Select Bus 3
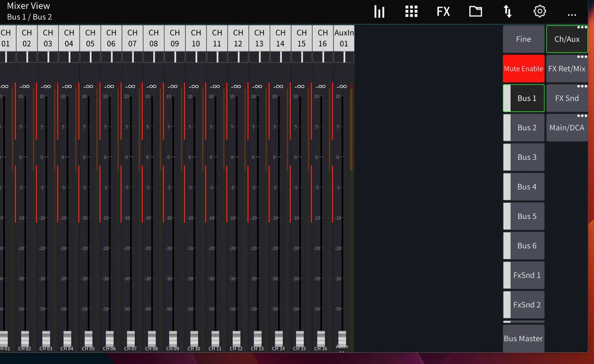The image size is (594, 364). point(523,157)
